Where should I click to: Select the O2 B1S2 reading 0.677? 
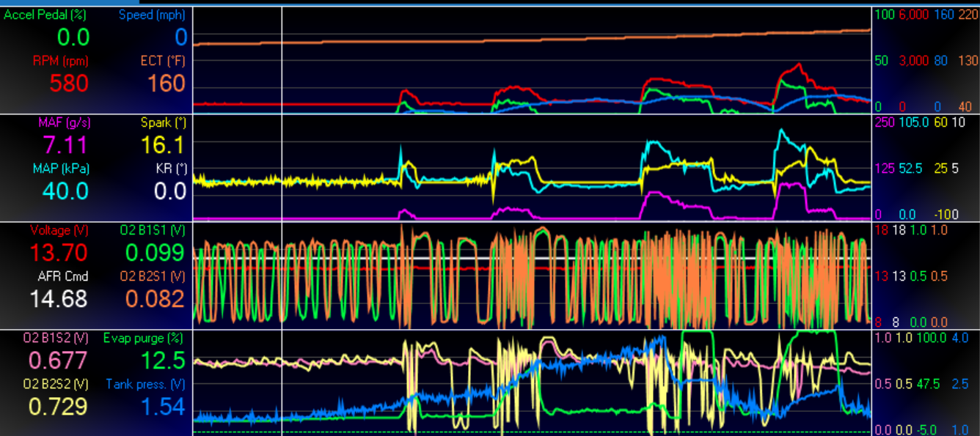(58, 361)
